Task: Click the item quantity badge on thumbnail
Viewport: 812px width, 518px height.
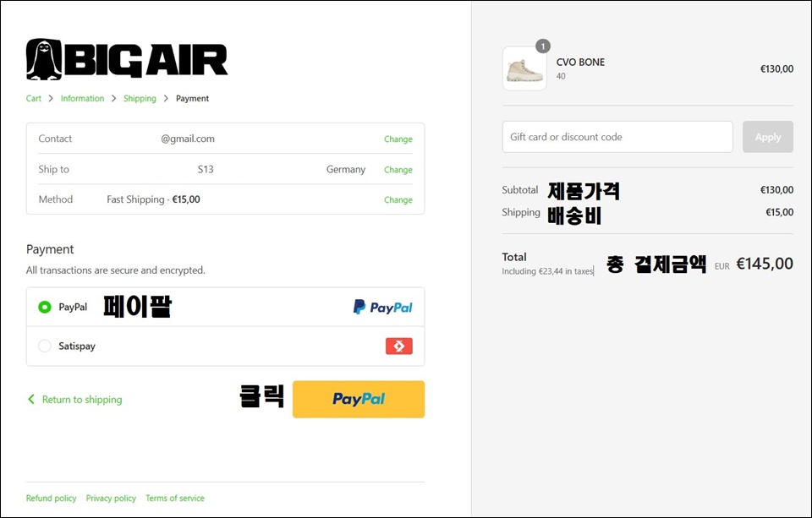Action: click(x=543, y=46)
